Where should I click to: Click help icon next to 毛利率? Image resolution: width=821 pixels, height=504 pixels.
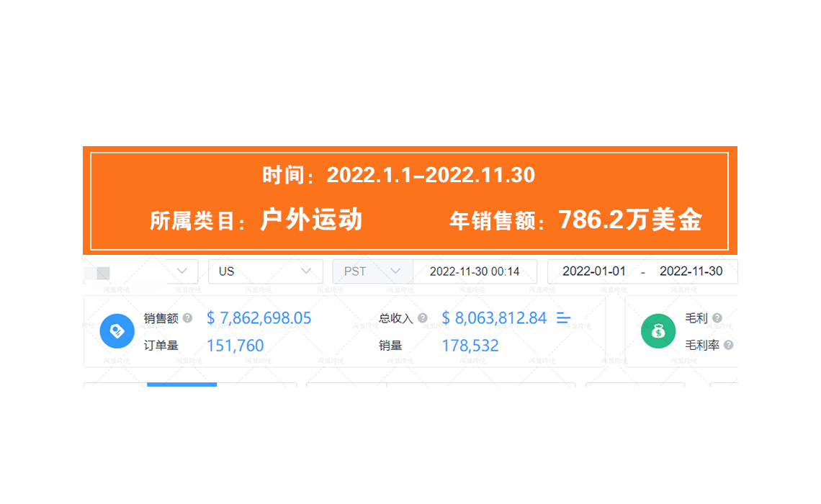[728, 345]
